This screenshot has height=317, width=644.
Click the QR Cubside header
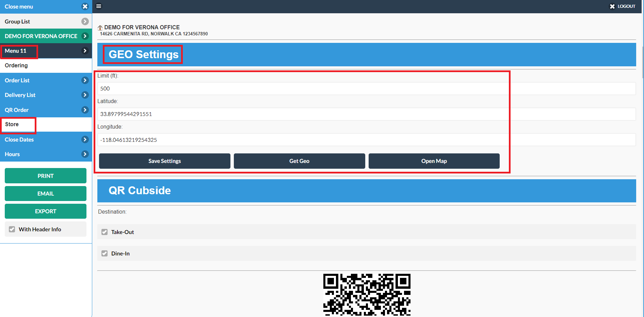click(x=367, y=191)
